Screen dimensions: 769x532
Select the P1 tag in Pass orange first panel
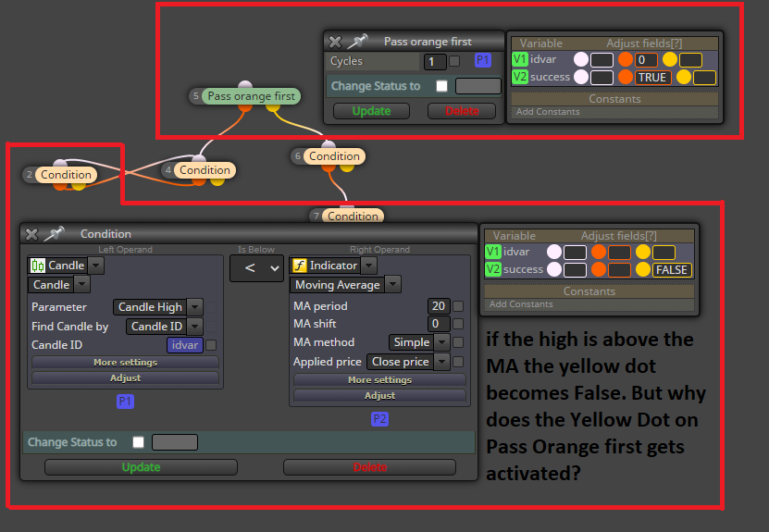(482, 60)
